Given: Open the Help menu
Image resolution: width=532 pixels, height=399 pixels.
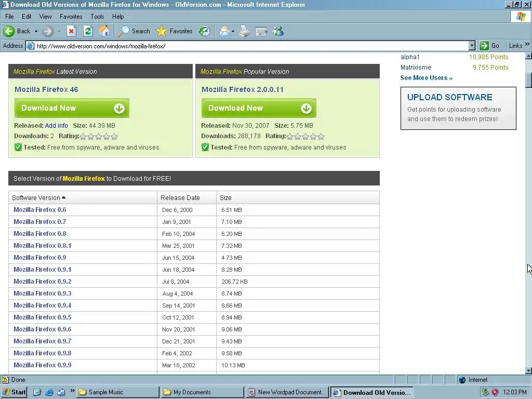Looking at the screenshot, I should pos(118,16).
